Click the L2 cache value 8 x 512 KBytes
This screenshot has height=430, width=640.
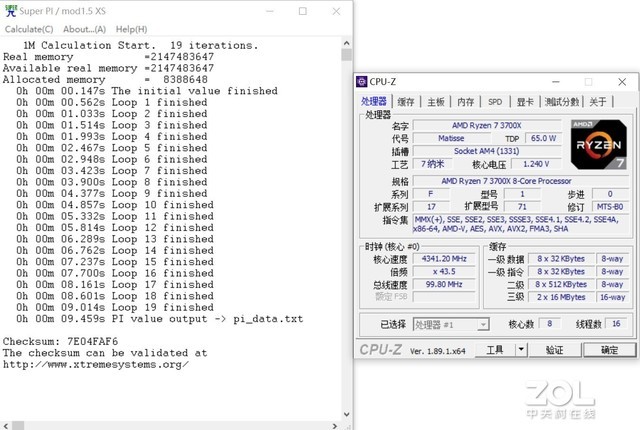[561, 284]
